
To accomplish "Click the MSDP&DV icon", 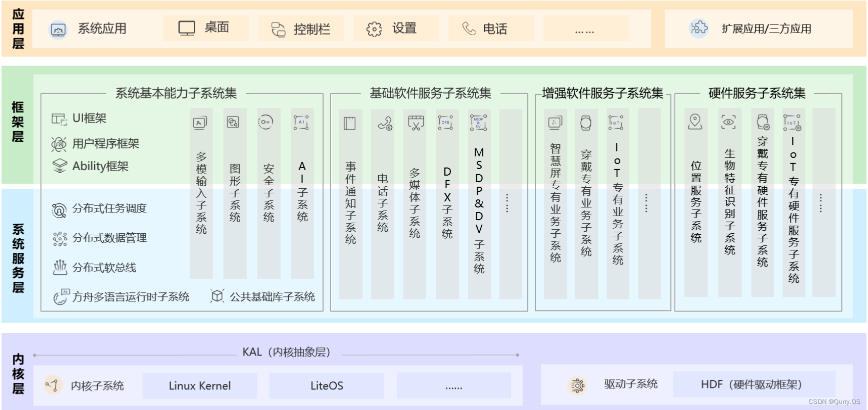I will click(x=478, y=123).
